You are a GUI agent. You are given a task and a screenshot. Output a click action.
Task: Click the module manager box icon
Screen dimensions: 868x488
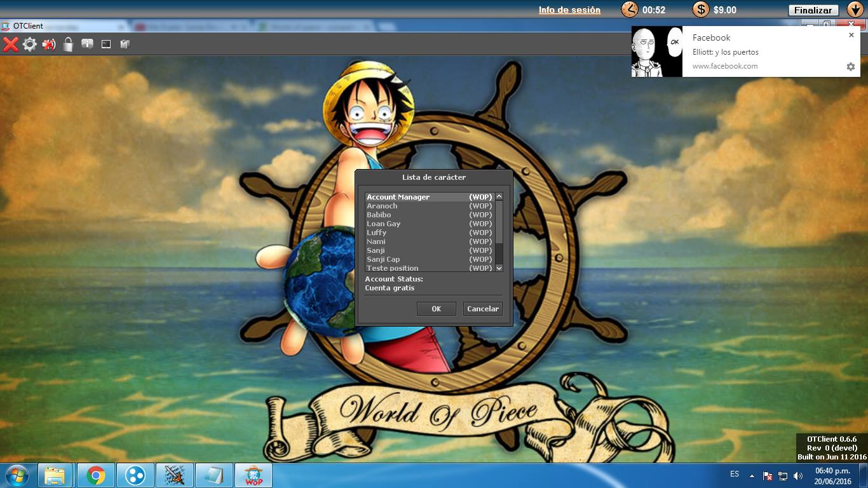(125, 44)
